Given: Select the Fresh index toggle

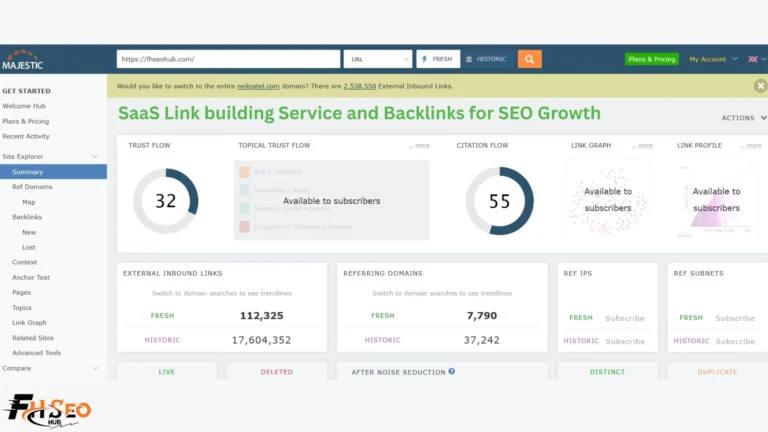Looking at the screenshot, I should pyautogui.click(x=438, y=59).
